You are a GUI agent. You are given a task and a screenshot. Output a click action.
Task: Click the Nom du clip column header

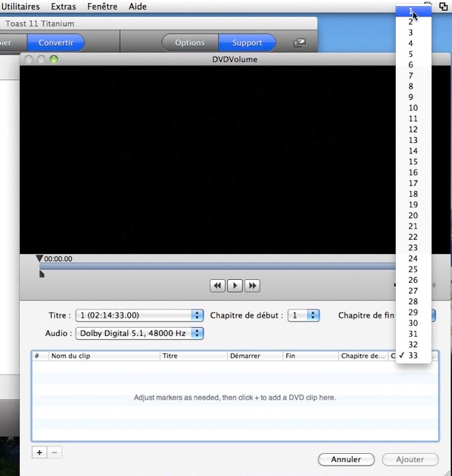coord(104,356)
